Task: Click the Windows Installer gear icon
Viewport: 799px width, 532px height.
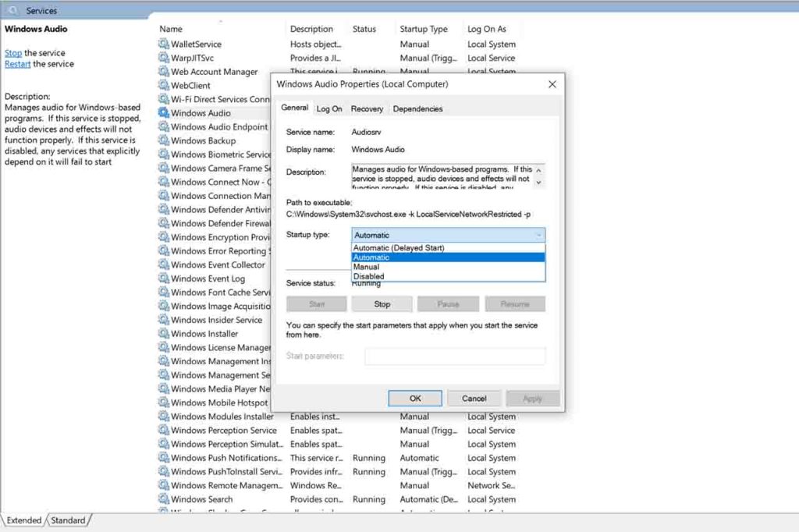Action: (x=164, y=333)
